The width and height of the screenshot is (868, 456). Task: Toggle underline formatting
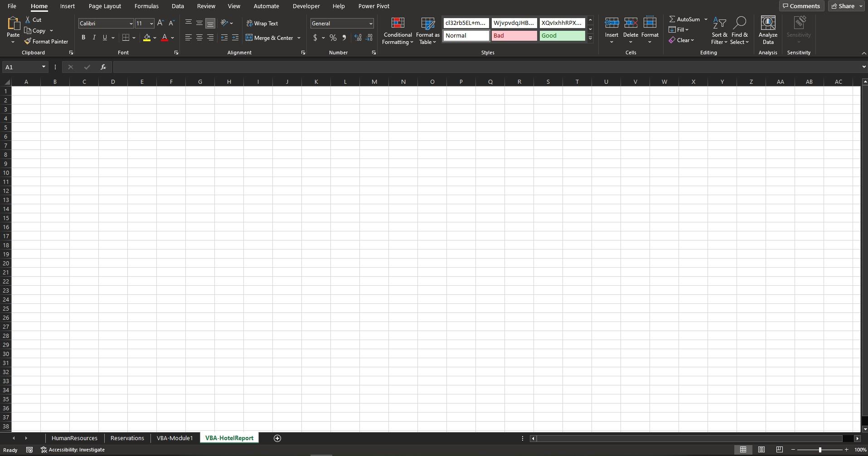pos(105,38)
